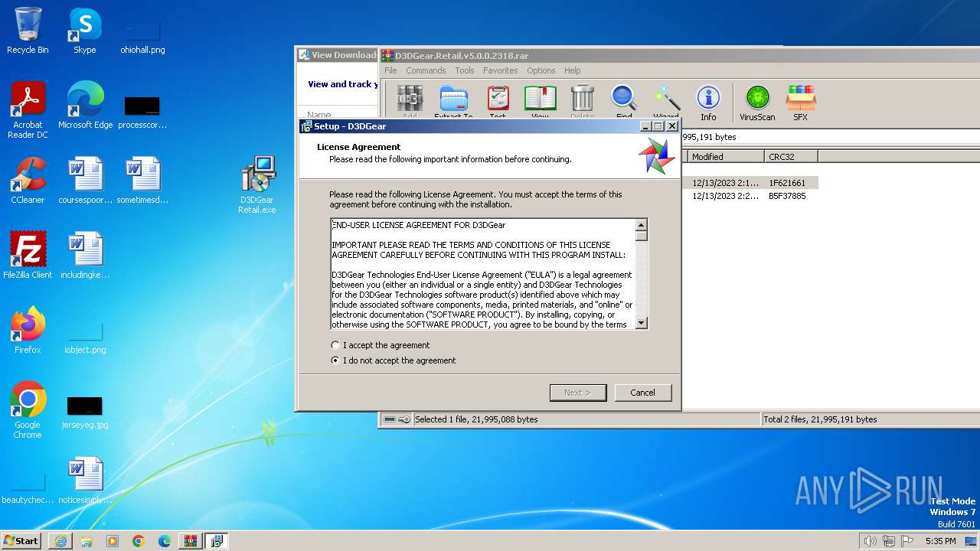Open the File menu in WinRAR
Viewport: 980px width, 551px height.
click(390, 70)
